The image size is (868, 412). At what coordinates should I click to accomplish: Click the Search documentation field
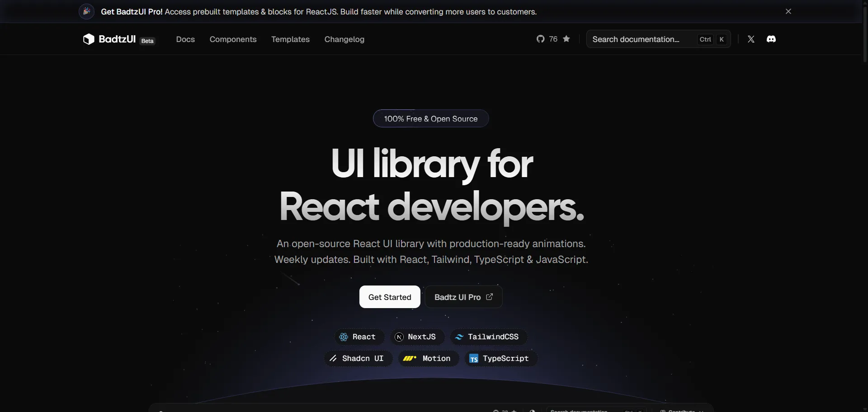pyautogui.click(x=637, y=39)
